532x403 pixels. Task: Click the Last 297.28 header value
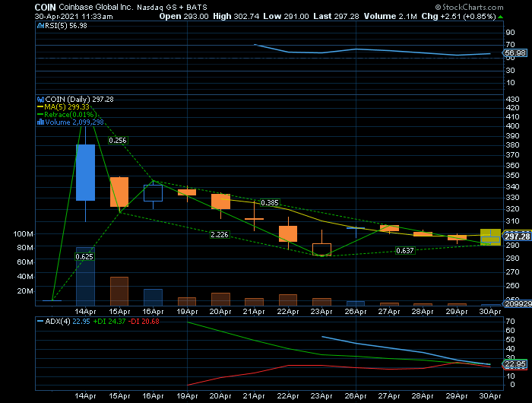(336, 16)
